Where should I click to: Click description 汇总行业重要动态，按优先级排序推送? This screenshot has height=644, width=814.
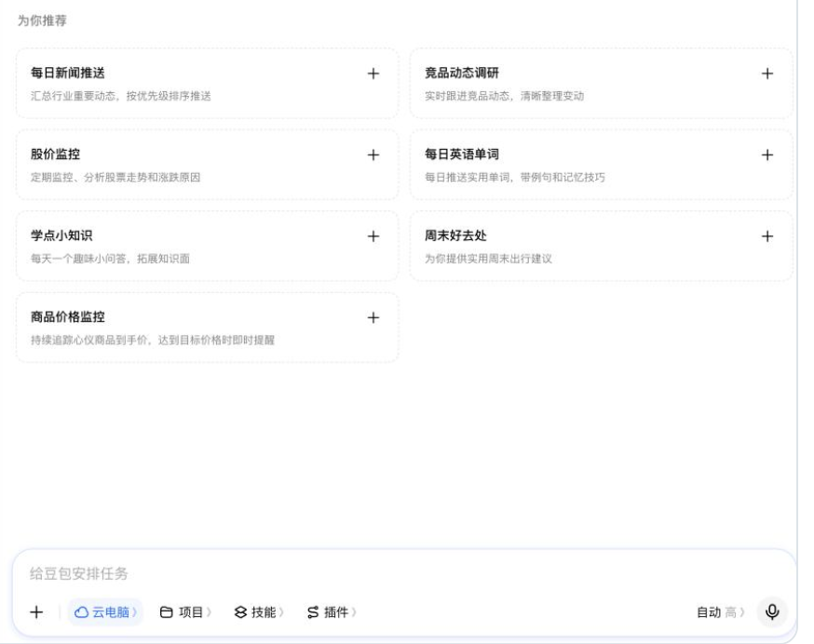pyautogui.click(x=120, y=96)
